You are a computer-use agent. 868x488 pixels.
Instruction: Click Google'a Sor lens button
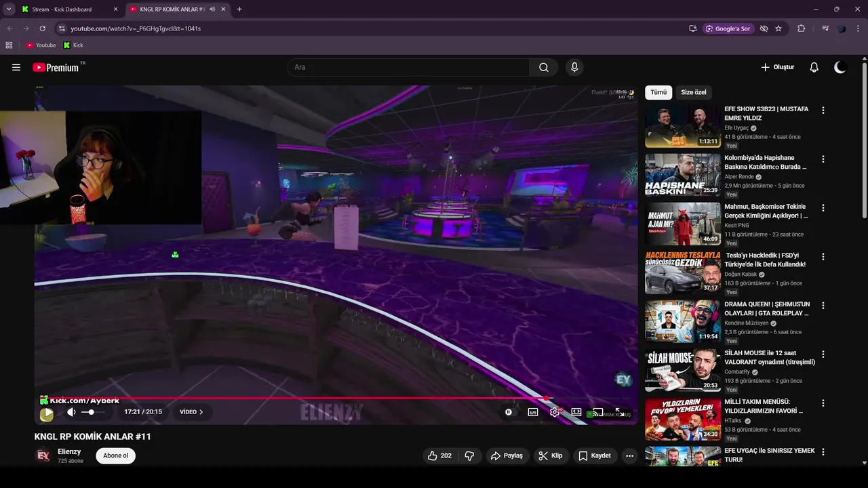click(729, 28)
